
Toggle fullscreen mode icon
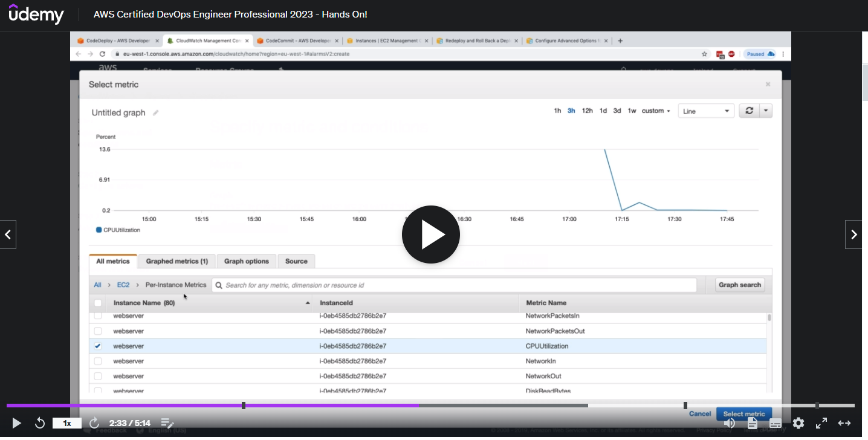tap(821, 423)
